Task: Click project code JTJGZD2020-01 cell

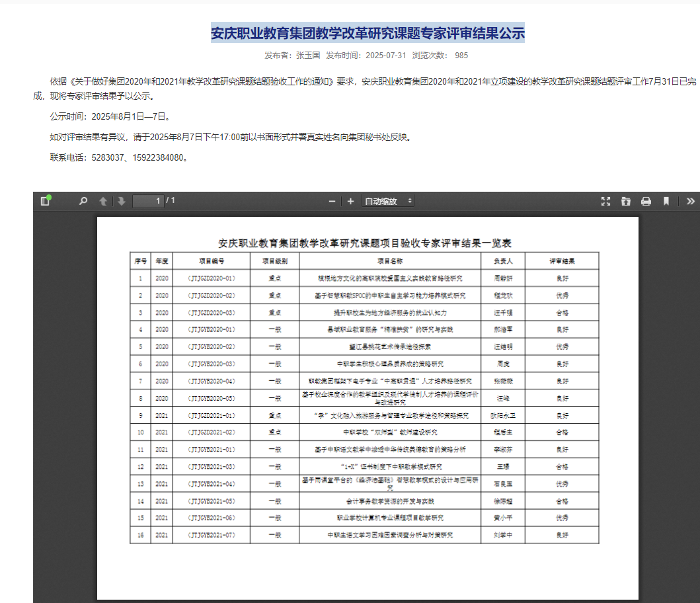Action: [x=212, y=278]
